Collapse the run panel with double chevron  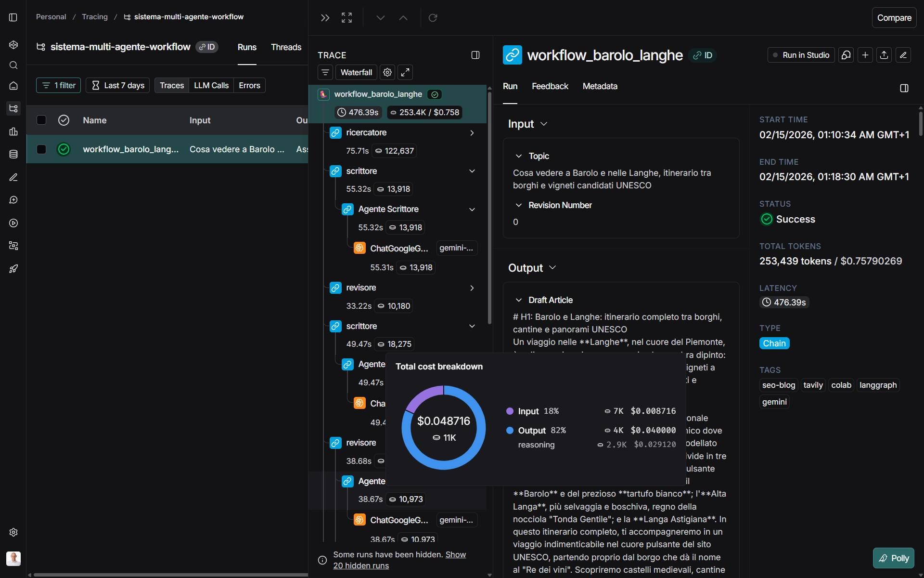pos(325,18)
